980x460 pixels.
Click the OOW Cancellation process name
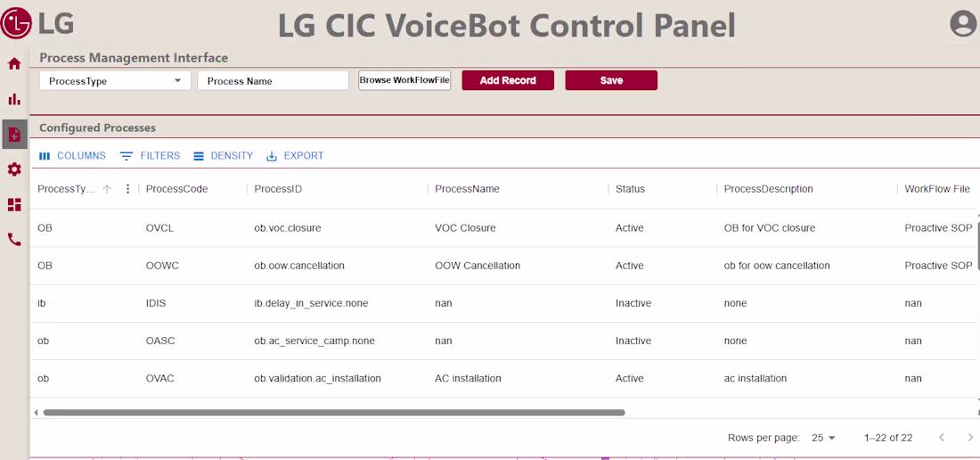[478, 266]
